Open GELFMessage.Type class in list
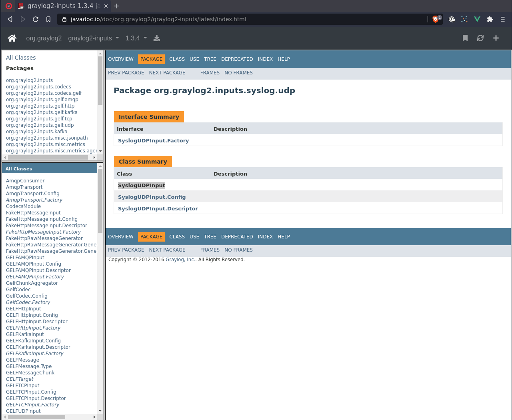Viewport: 512px width, 420px height. tap(29, 366)
